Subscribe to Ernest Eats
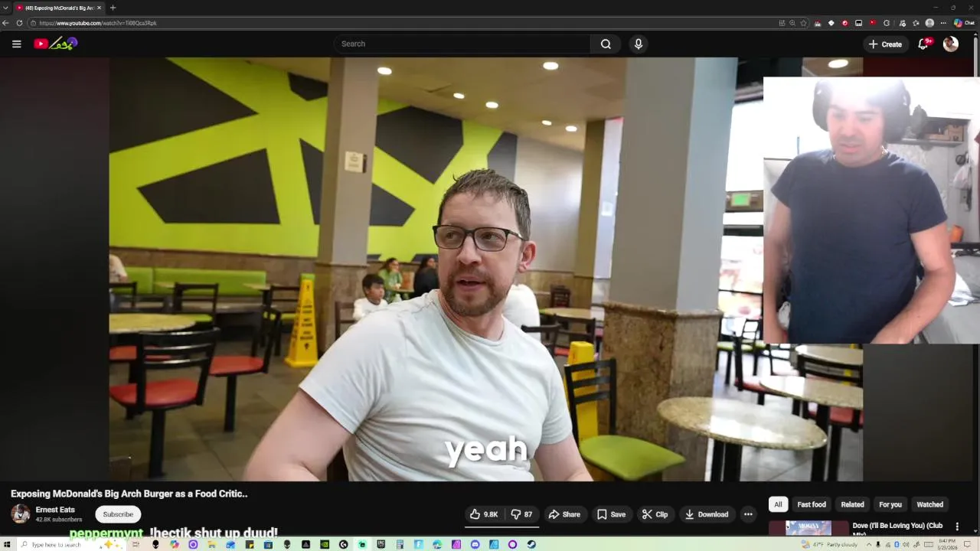 (118, 514)
